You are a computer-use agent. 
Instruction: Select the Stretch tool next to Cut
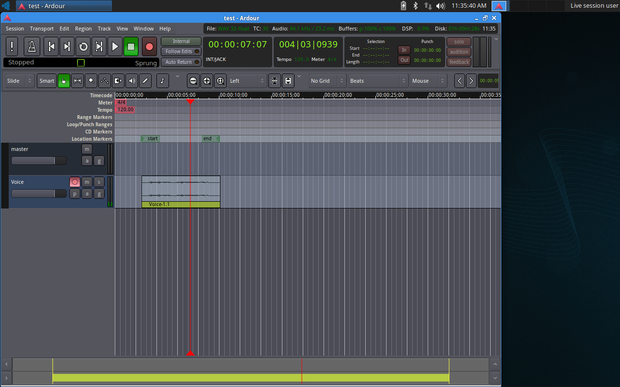pos(104,81)
